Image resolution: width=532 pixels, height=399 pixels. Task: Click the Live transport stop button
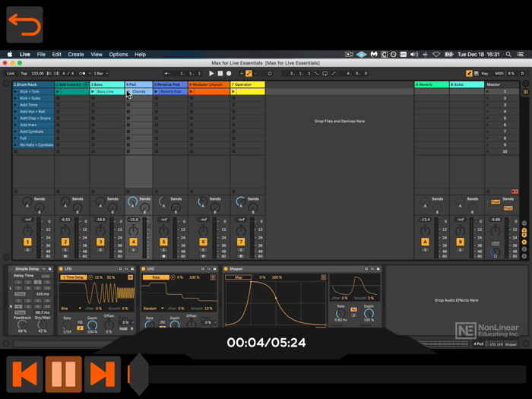[x=220, y=73]
